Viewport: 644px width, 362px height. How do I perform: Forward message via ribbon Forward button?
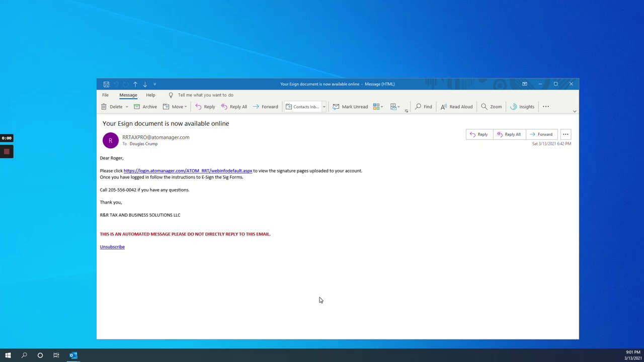coord(265,107)
